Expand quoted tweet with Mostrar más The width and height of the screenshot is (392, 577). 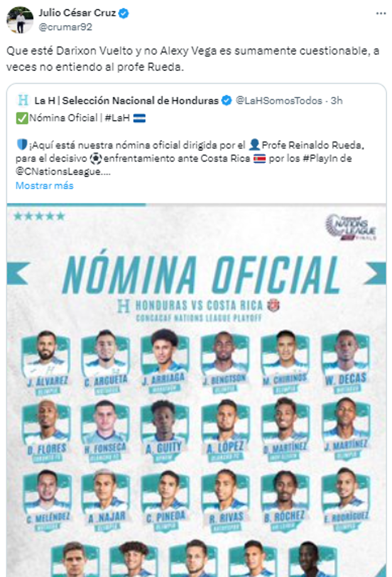[44, 185]
